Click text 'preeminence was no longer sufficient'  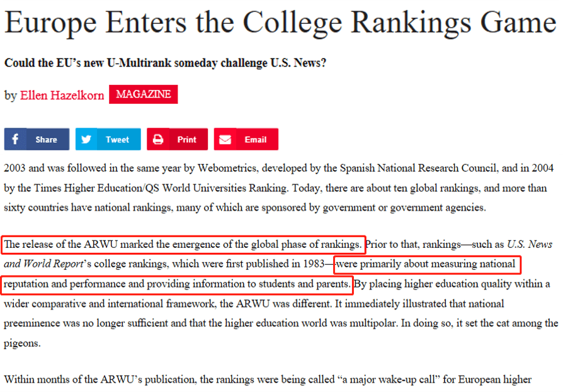86,323
